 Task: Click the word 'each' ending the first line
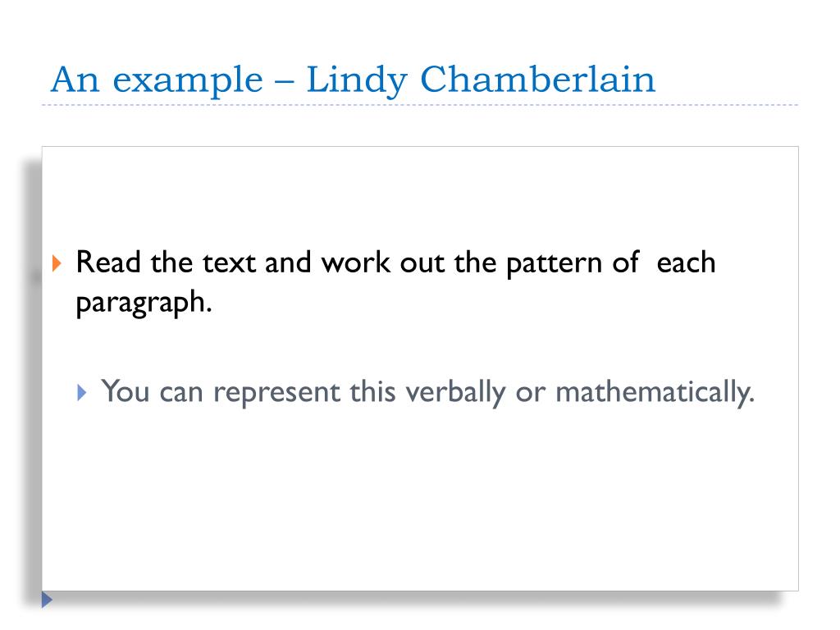pyautogui.click(x=687, y=262)
